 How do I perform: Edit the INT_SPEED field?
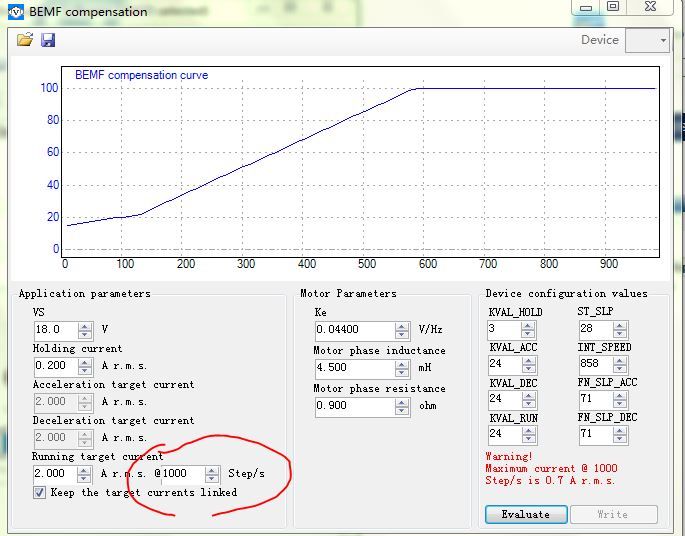pos(595,364)
